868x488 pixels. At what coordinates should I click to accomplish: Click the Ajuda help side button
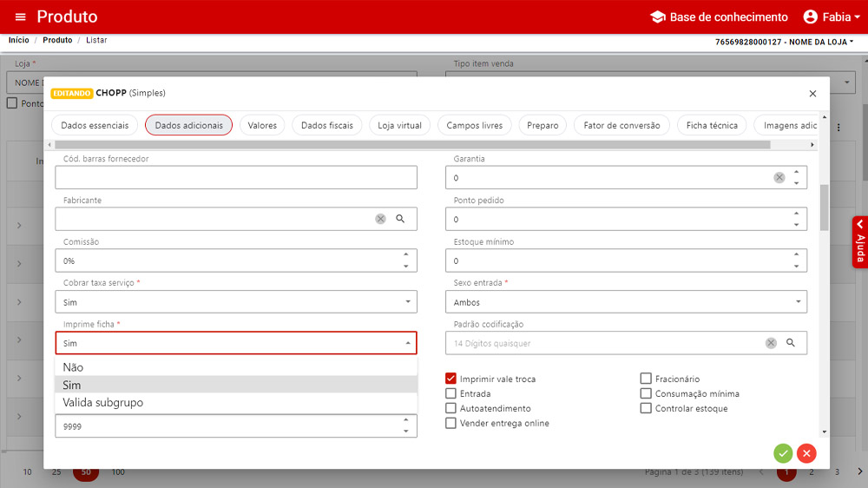(x=859, y=242)
